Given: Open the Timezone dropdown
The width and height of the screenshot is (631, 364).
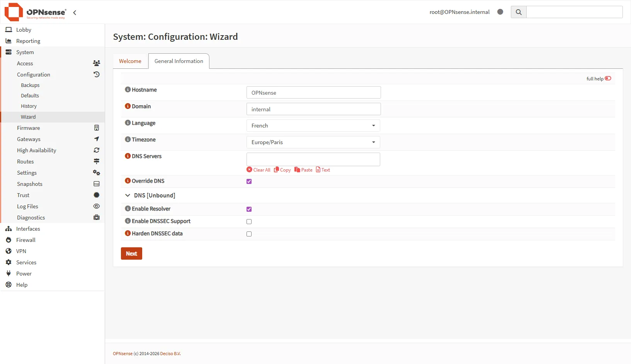Looking at the screenshot, I should 313,142.
